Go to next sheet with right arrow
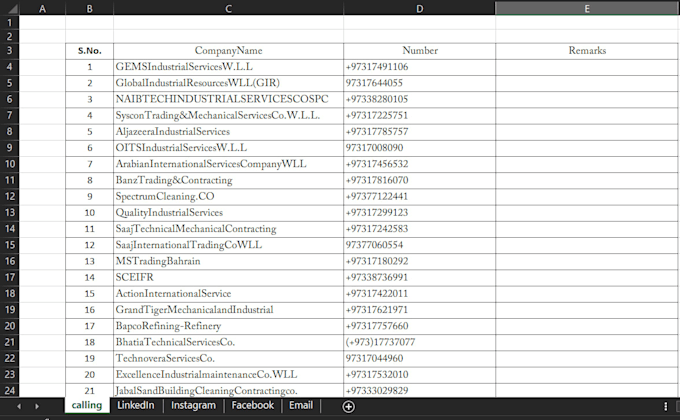Image resolution: width=680 pixels, height=420 pixels. pyautogui.click(x=37, y=407)
